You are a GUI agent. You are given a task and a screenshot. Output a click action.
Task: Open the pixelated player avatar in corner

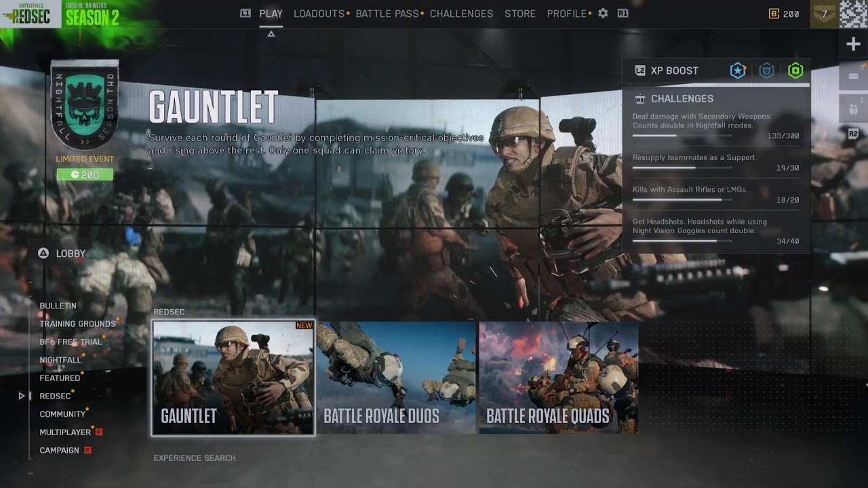[853, 14]
